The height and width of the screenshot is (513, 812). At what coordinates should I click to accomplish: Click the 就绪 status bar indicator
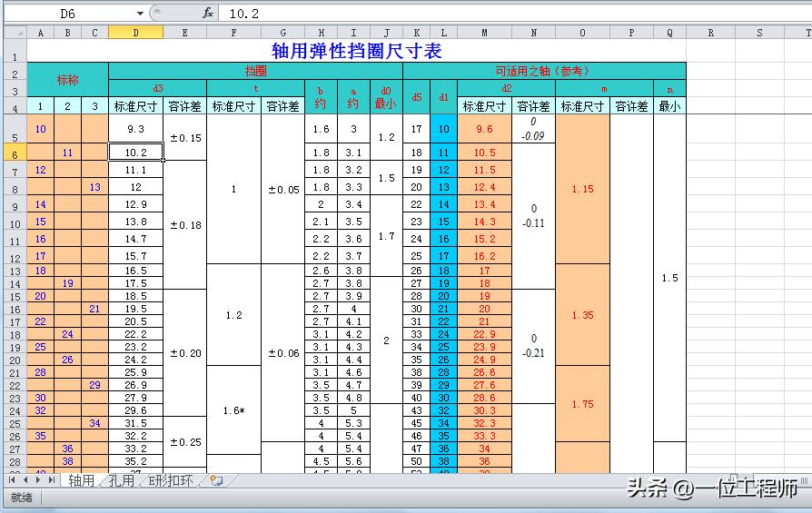point(21,498)
